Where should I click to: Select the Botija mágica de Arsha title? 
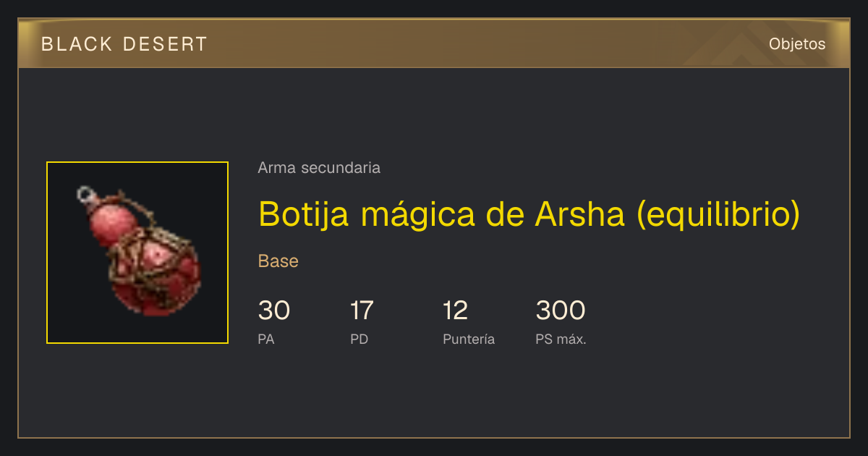click(529, 214)
